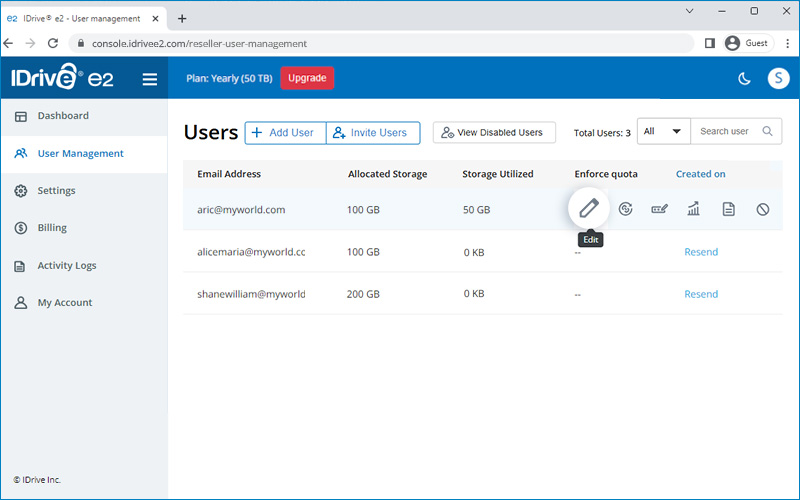This screenshot has width=800, height=500.
Task: Click the site lock icon in address bar
Action: click(x=80, y=43)
